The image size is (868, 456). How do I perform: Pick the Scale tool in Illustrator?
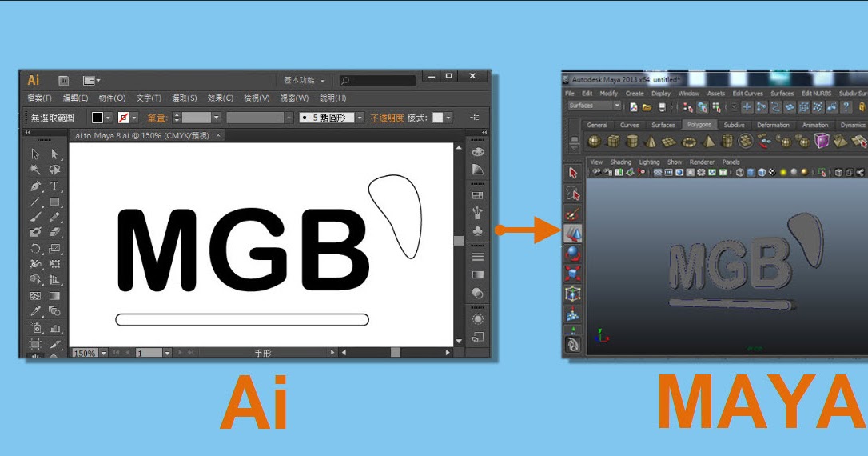click(x=54, y=248)
